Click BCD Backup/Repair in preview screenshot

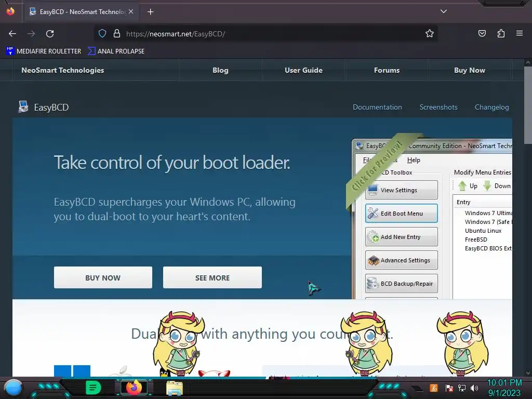point(402,284)
